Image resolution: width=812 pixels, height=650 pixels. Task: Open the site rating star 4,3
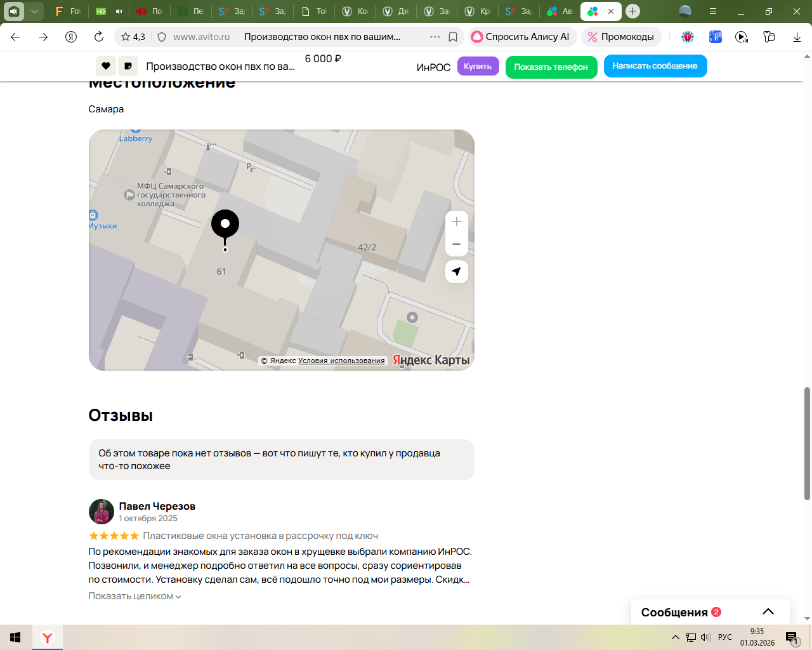point(133,37)
